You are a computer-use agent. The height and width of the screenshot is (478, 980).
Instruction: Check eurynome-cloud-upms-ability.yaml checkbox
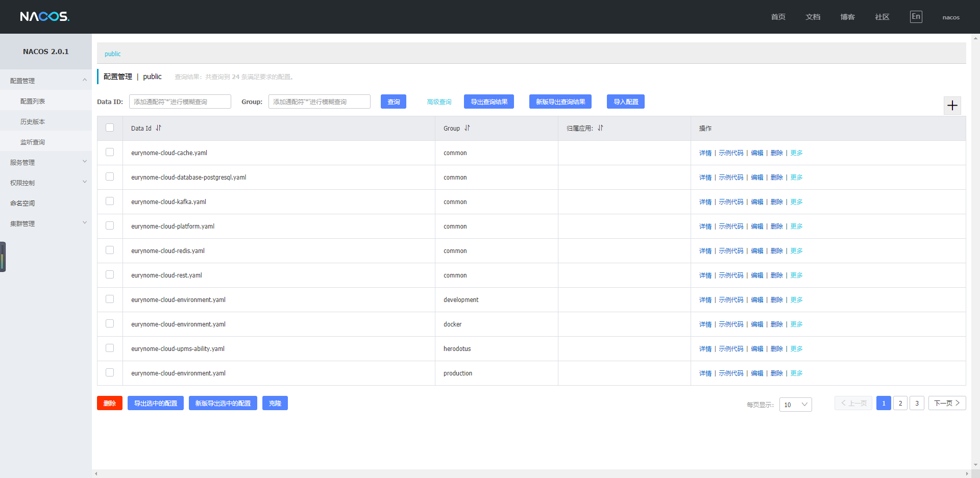coord(110,348)
